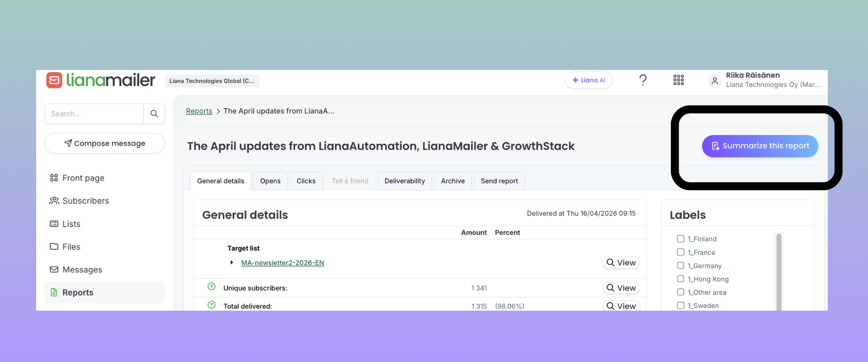Click the Liana AI button
Screen dimensions: 868x362
coord(589,80)
